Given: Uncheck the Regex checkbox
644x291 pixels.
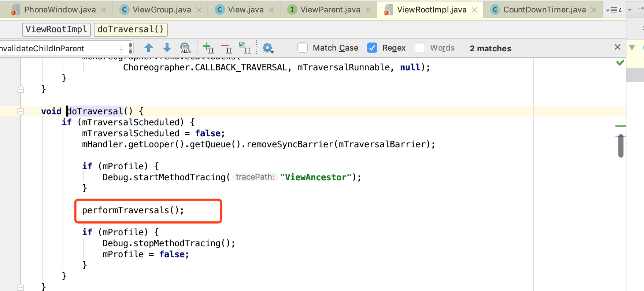Looking at the screenshot, I should coord(372,48).
